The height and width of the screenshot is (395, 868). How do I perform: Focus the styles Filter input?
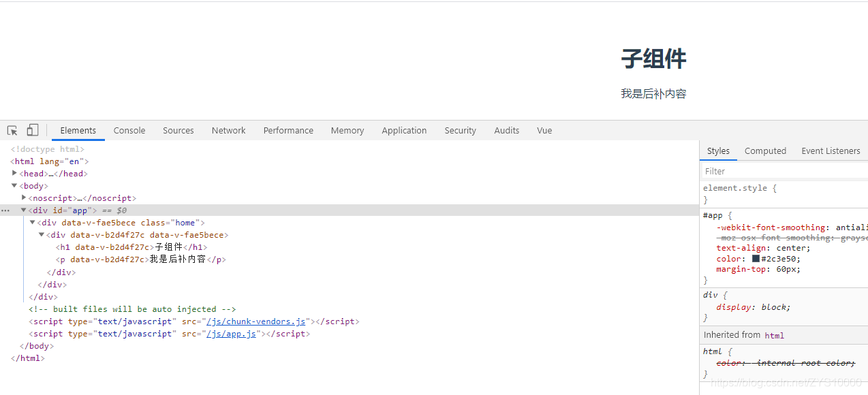pyautogui.click(x=784, y=171)
